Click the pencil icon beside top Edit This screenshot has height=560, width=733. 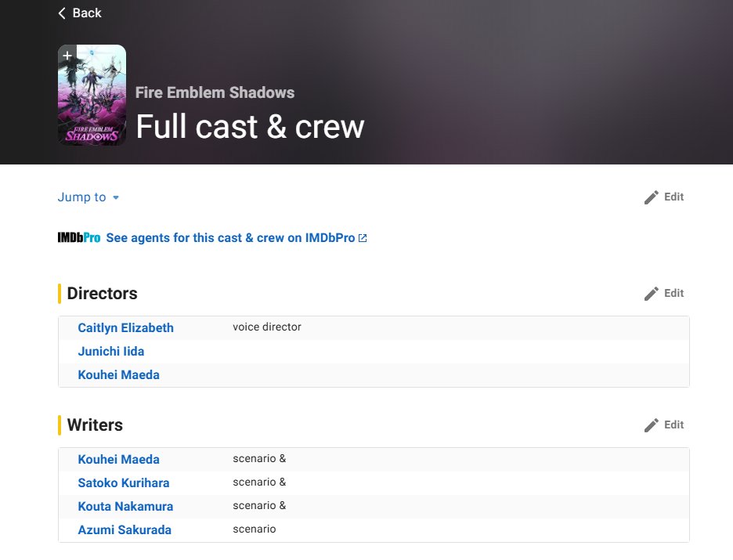tap(652, 197)
